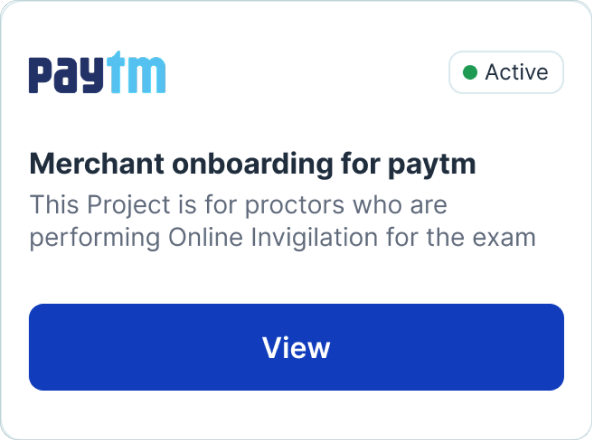Click the word 'paytm' in the heading

tap(432, 165)
